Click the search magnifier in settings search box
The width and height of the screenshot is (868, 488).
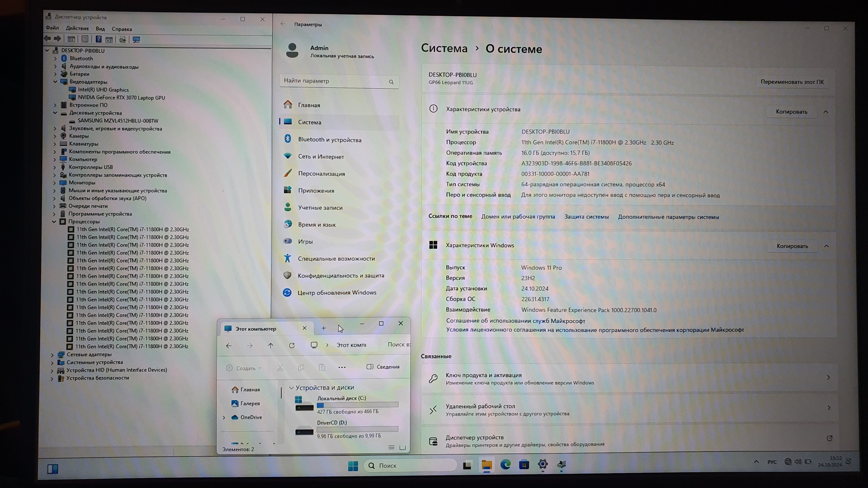(x=391, y=82)
